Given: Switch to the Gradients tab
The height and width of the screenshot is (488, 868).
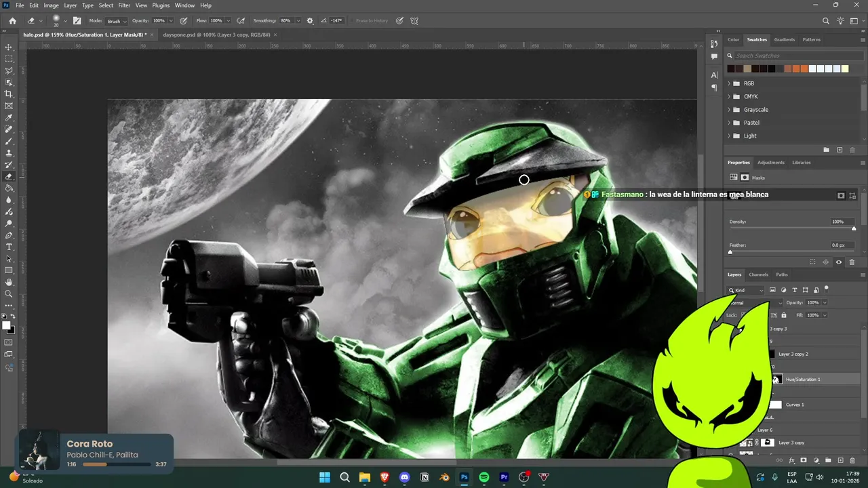Looking at the screenshot, I should click(x=785, y=39).
